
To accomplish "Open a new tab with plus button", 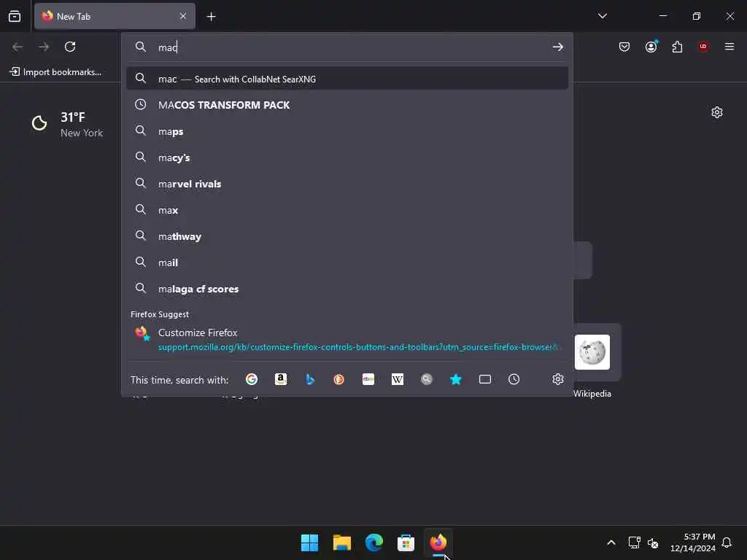I will point(211,17).
